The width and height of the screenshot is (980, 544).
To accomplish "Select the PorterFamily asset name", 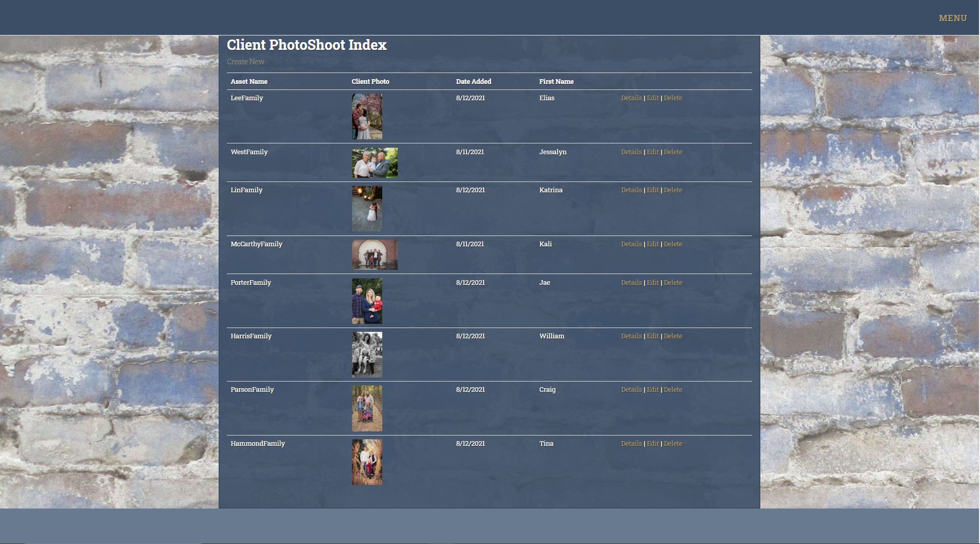I will 251,282.
